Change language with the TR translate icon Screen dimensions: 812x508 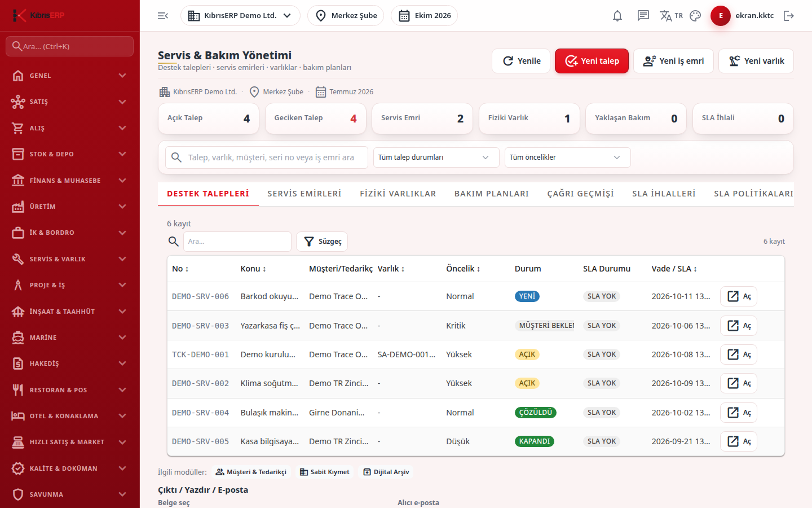click(x=671, y=16)
